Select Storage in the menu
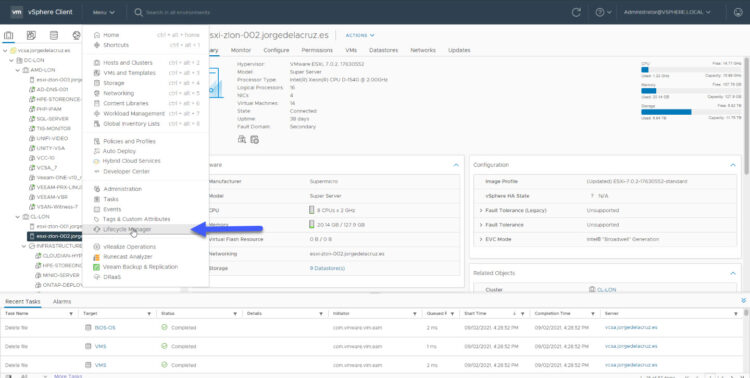 tap(113, 83)
